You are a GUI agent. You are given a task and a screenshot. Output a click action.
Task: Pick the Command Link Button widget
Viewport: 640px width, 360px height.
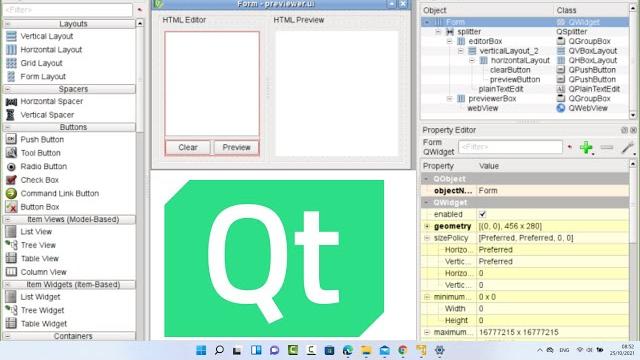pyautogui.click(x=60, y=193)
